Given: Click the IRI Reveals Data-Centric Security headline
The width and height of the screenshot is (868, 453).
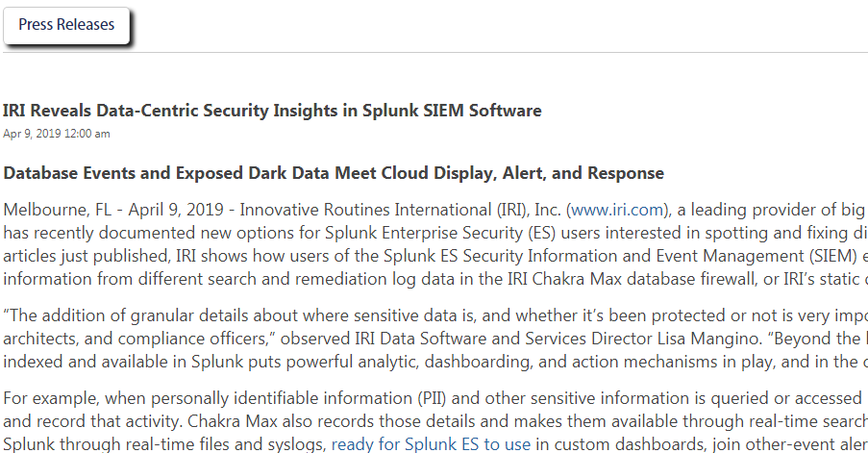Looking at the screenshot, I should tap(272, 111).
